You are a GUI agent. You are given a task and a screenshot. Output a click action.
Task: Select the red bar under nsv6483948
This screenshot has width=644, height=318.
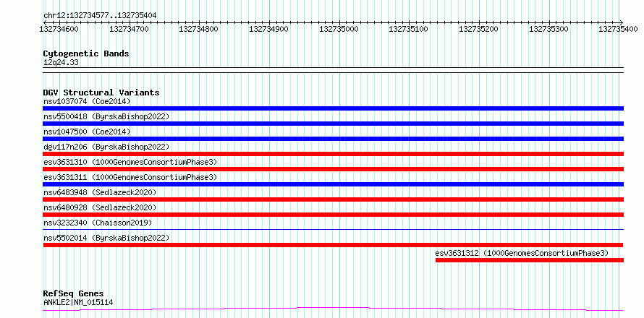tap(334, 199)
